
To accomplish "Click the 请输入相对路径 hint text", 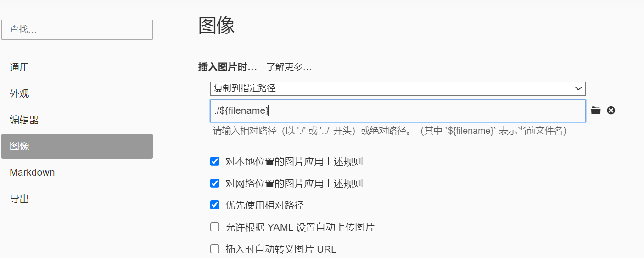I will (x=390, y=131).
